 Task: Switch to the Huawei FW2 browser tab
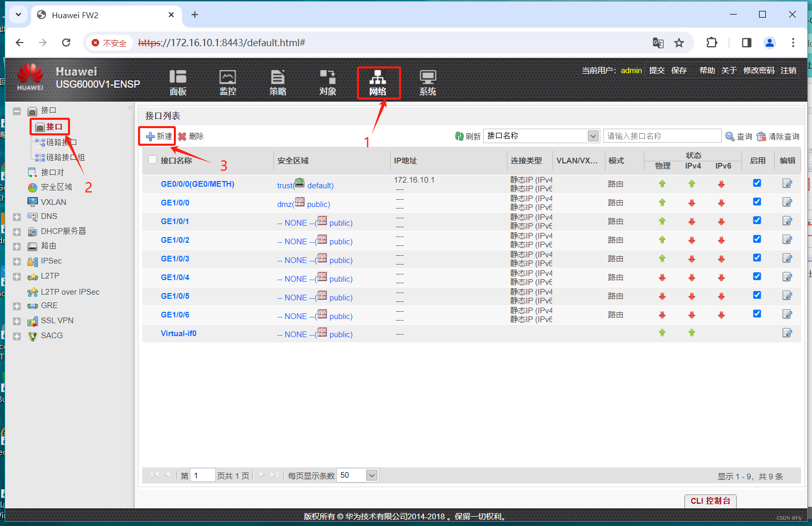point(106,15)
